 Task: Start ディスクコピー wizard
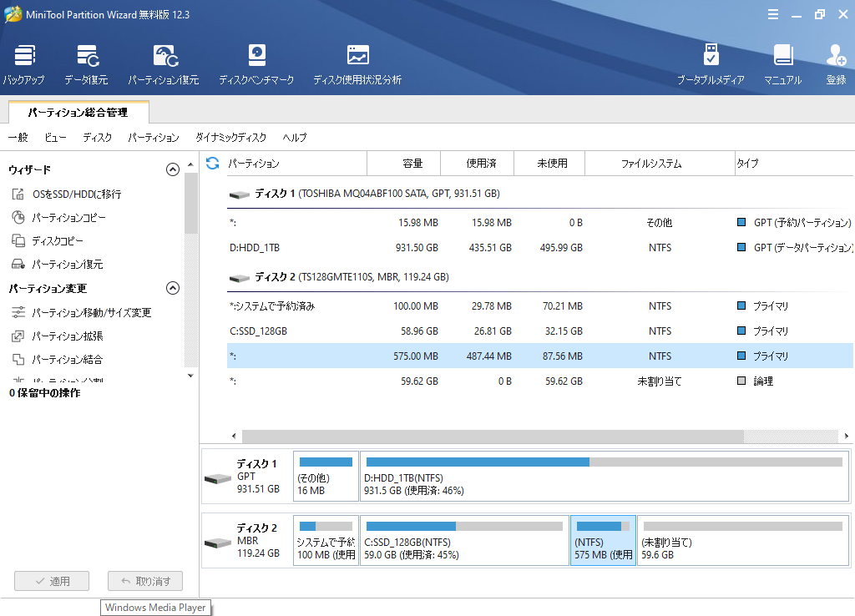48,241
